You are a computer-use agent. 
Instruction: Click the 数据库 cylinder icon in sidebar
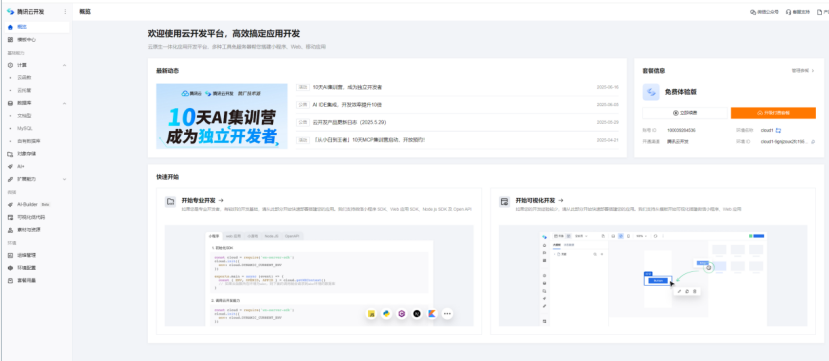(x=11, y=103)
